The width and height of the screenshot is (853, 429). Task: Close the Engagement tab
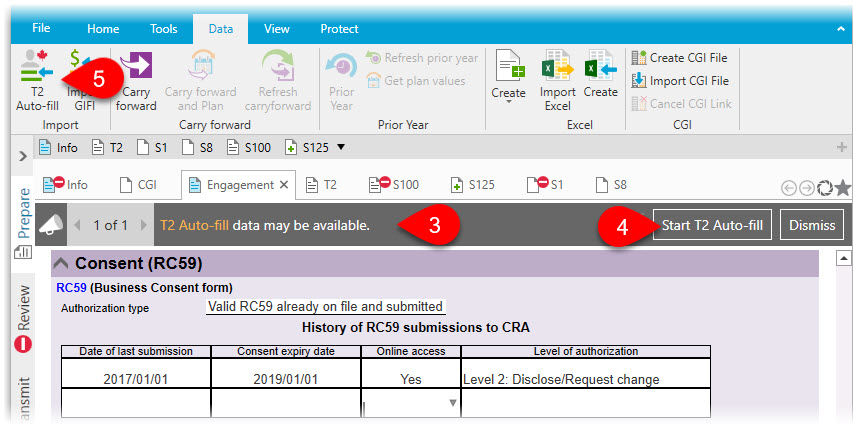pyautogui.click(x=283, y=185)
